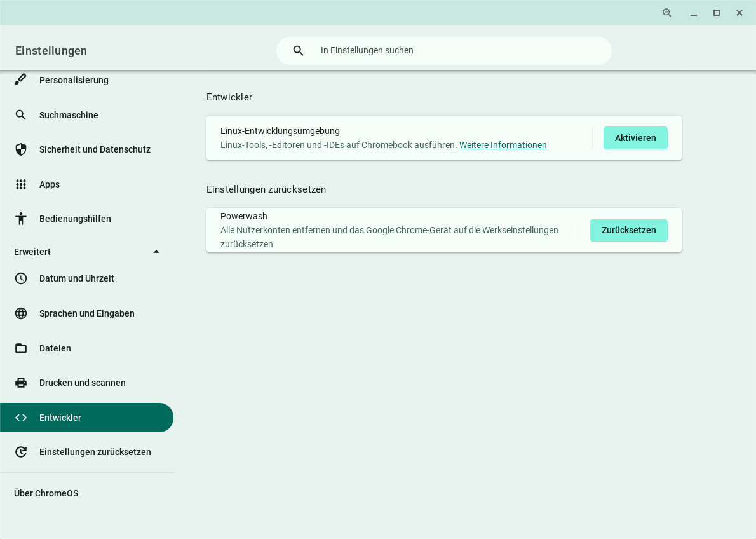Open Über ChromeOS page

pyautogui.click(x=46, y=493)
